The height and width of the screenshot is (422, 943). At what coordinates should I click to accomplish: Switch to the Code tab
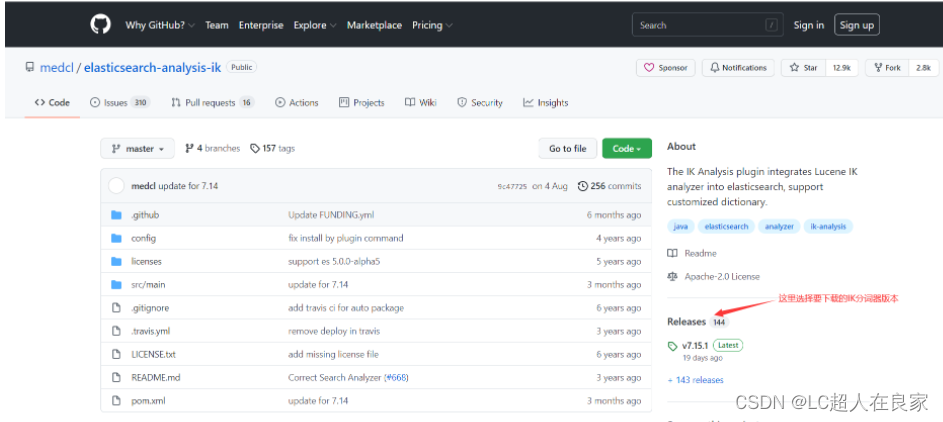pos(52,103)
